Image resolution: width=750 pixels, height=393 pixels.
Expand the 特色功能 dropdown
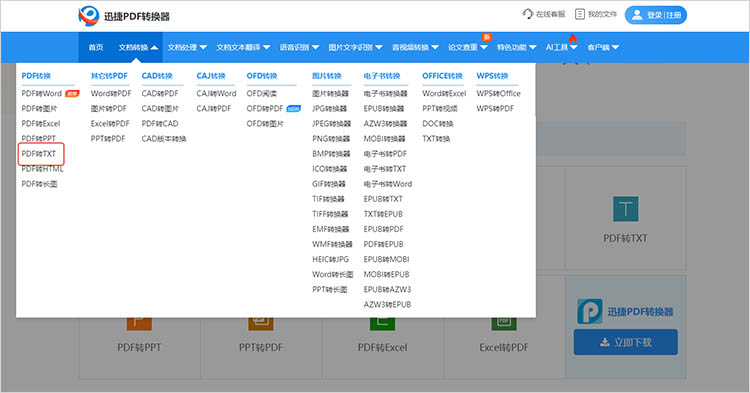(x=516, y=47)
